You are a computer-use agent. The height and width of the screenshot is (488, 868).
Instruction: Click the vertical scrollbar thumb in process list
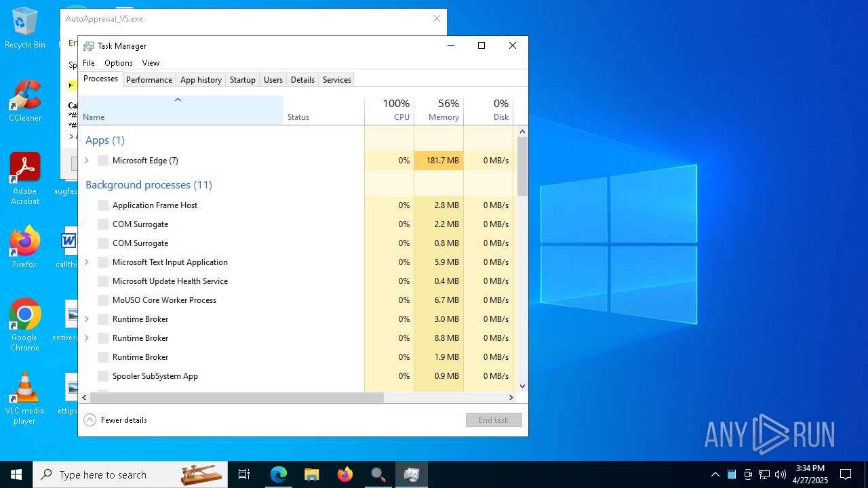[522, 167]
